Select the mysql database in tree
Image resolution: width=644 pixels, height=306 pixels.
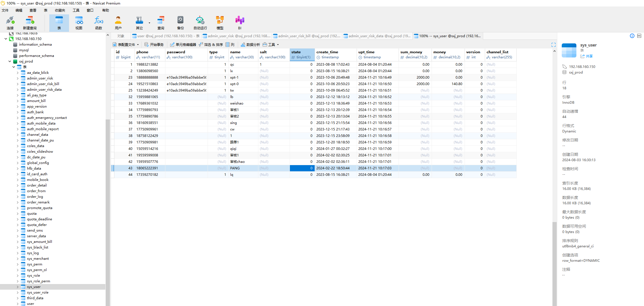tap(24, 50)
